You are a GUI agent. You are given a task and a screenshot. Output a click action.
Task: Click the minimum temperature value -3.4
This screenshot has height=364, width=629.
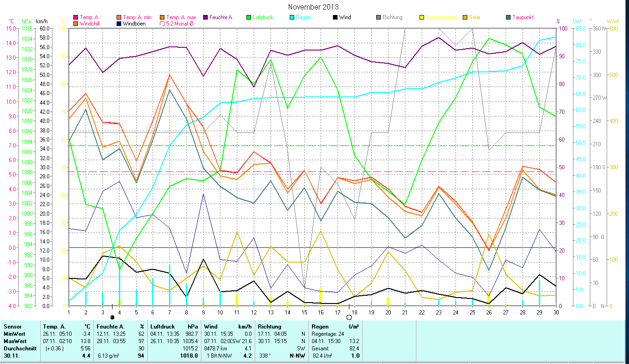[86, 334]
